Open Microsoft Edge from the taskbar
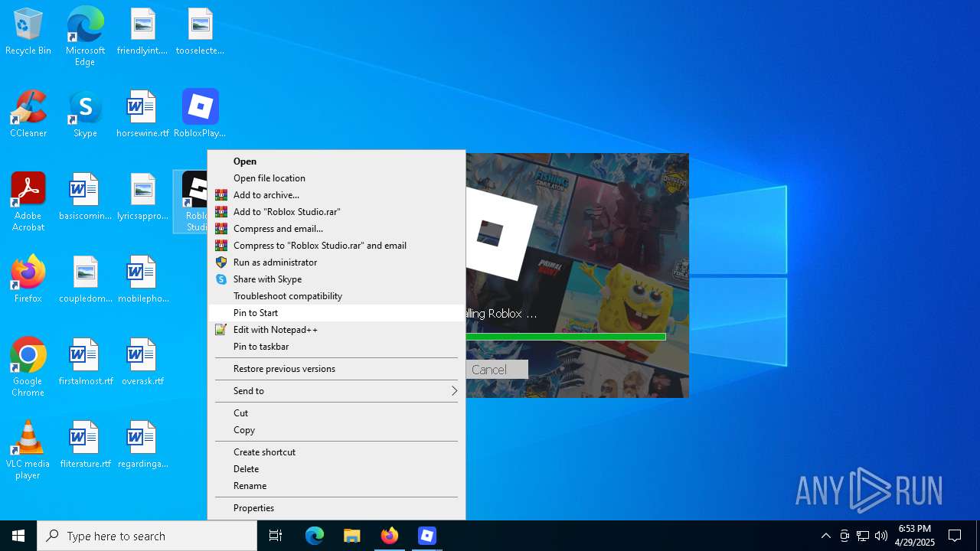This screenshot has width=980, height=551. click(x=315, y=536)
